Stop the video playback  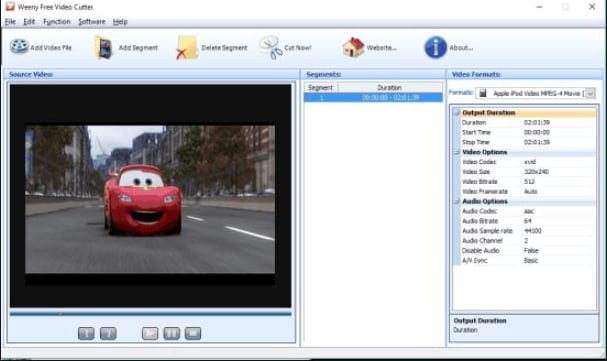[193, 333]
